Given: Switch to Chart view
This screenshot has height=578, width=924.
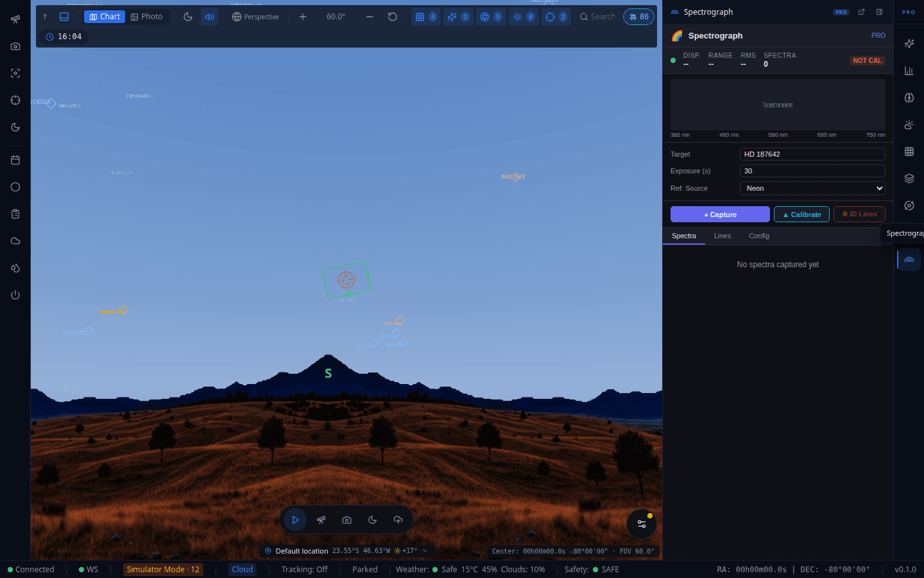Looking at the screenshot, I should point(105,17).
